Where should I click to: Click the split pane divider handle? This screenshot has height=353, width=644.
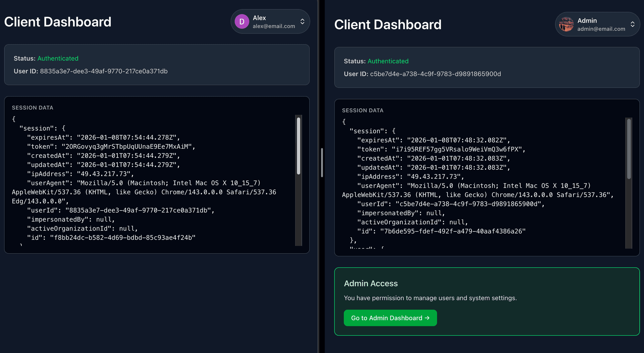[322, 163]
